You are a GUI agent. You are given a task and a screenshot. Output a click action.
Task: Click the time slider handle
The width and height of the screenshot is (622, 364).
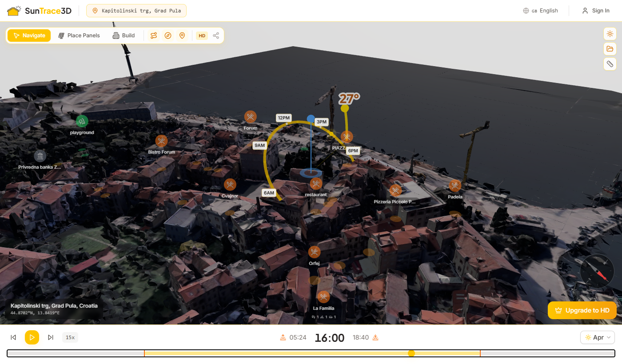click(411, 353)
